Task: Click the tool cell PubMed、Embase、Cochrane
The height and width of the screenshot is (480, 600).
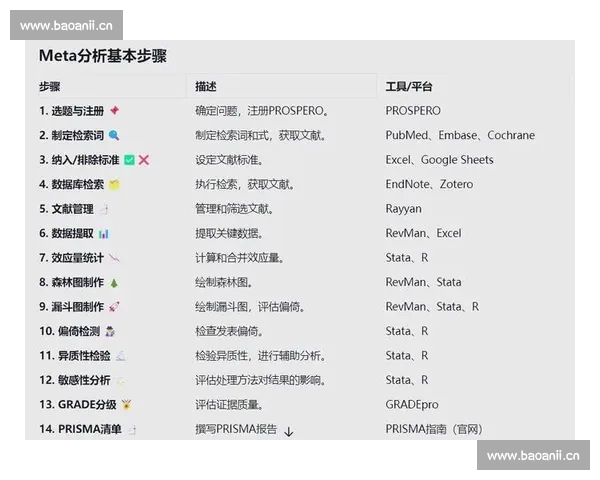Action: click(x=460, y=136)
